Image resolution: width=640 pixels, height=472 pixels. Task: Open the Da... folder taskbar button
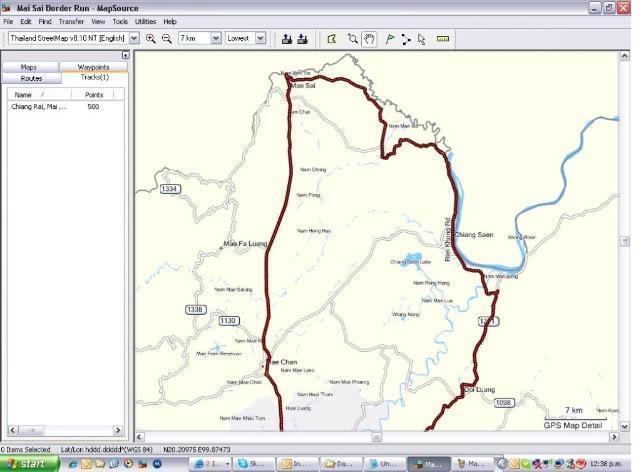click(340, 464)
